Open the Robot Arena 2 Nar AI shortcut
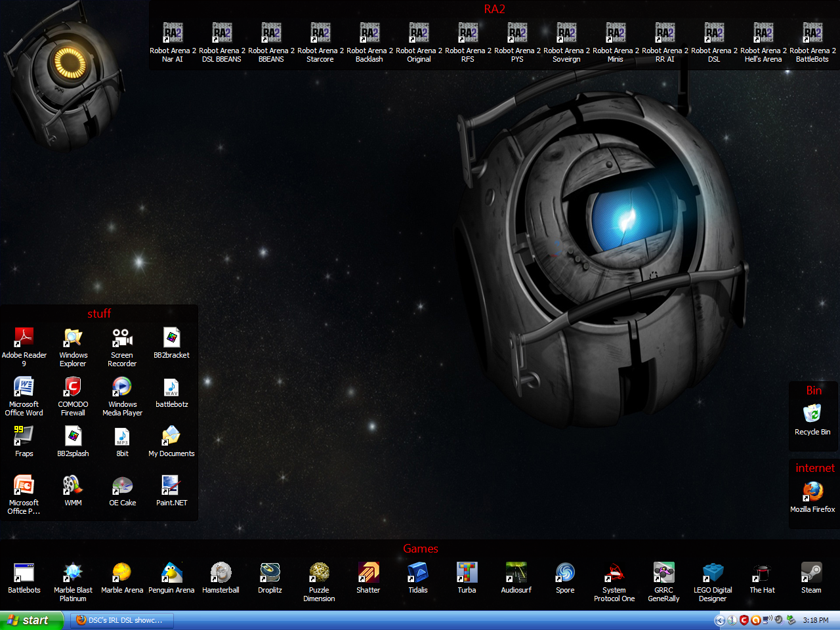Image resolution: width=840 pixels, height=630 pixels. point(173,43)
